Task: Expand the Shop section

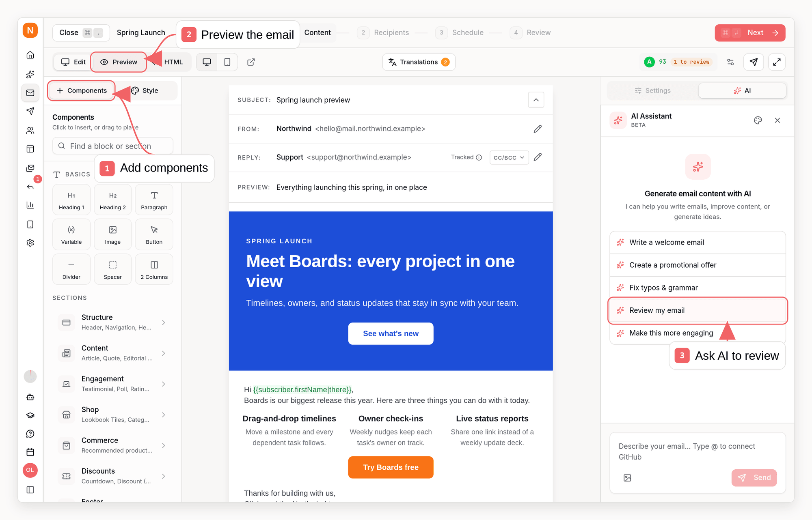Action: click(x=112, y=415)
